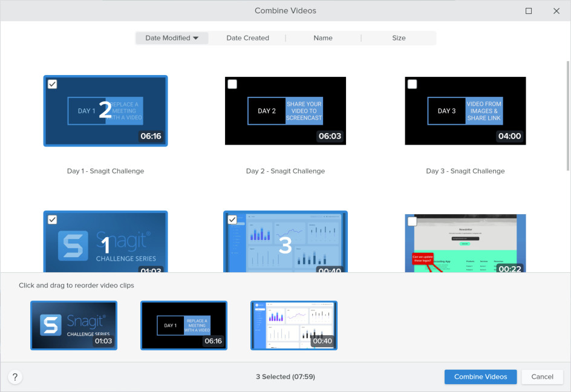Sort videos by Date Created
This screenshot has height=392, width=571.
(247, 38)
